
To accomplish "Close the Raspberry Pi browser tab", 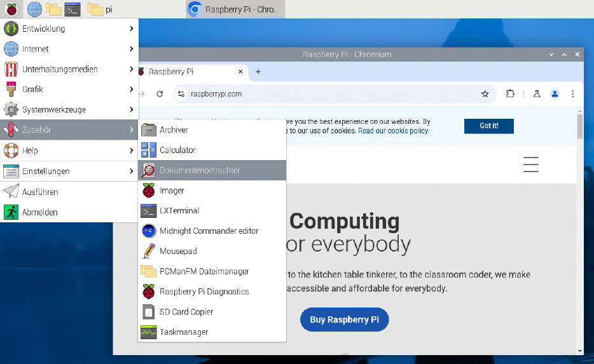I will (240, 72).
